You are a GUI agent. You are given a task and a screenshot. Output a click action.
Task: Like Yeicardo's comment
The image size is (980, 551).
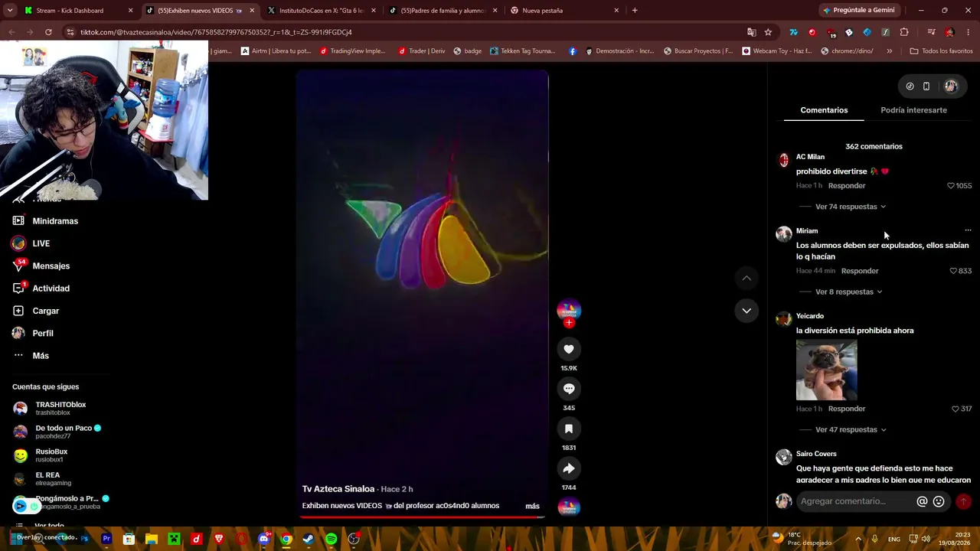tap(955, 409)
